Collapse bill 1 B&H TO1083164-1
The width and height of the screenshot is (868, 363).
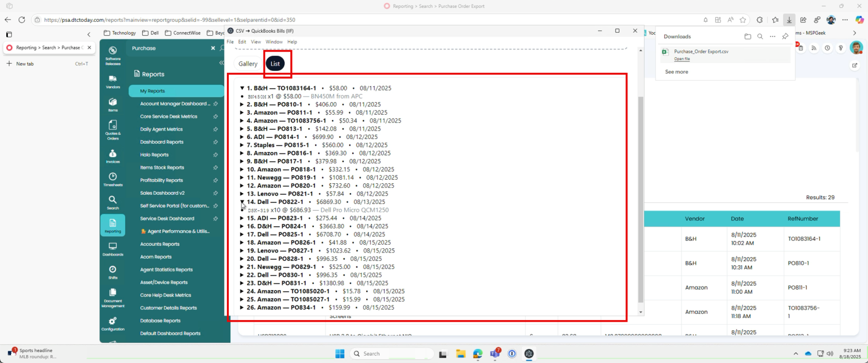(242, 88)
